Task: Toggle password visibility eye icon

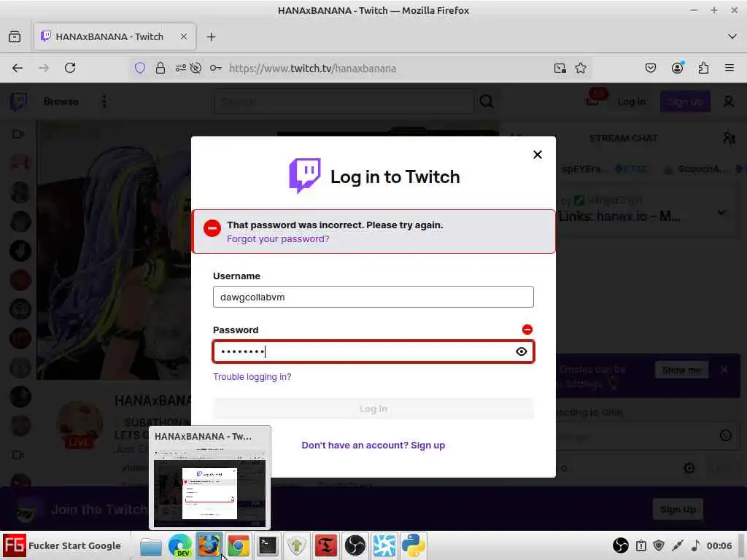Action: tap(521, 351)
